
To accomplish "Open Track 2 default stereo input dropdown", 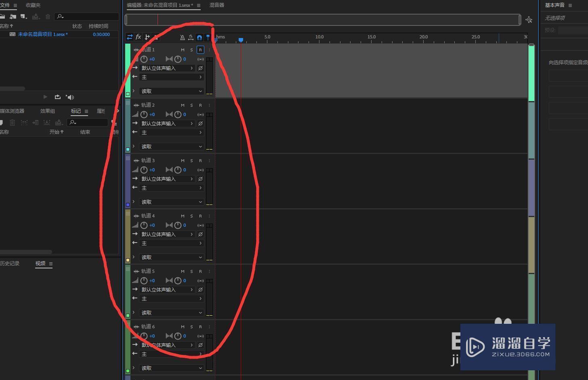I will click(167, 124).
